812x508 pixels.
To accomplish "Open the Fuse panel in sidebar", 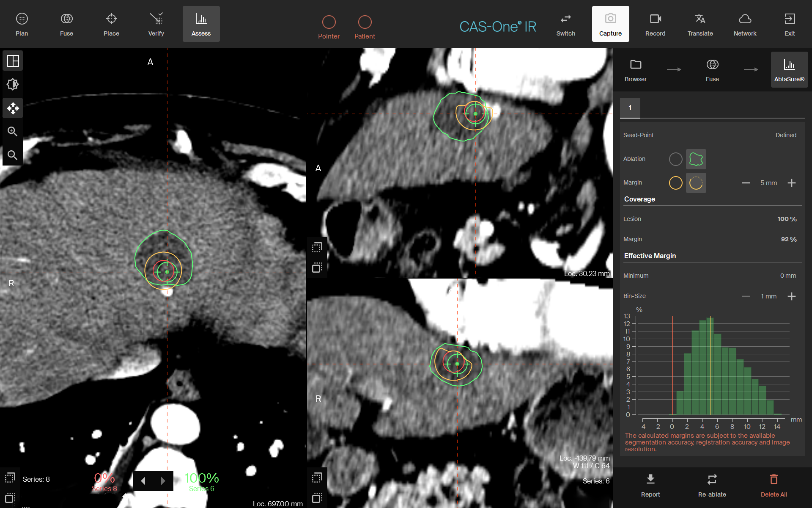I will coord(712,70).
